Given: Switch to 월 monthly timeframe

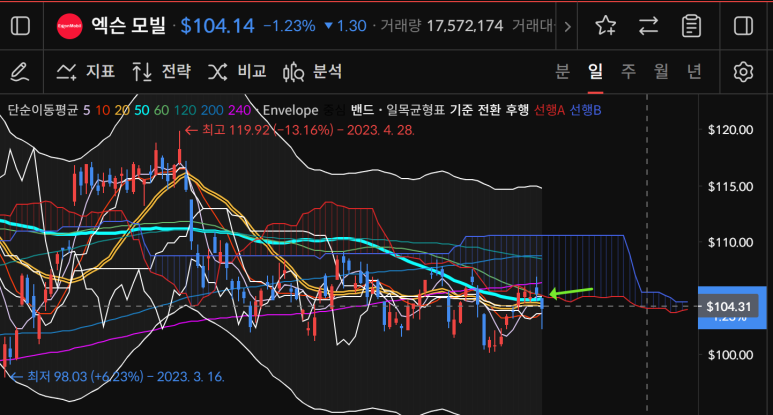Looking at the screenshot, I should [x=661, y=71].
